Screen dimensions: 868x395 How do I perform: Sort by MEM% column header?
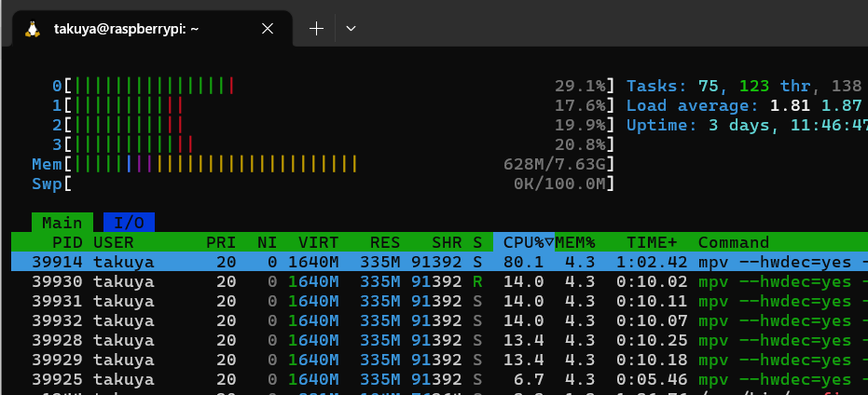(x=574, y=242)
